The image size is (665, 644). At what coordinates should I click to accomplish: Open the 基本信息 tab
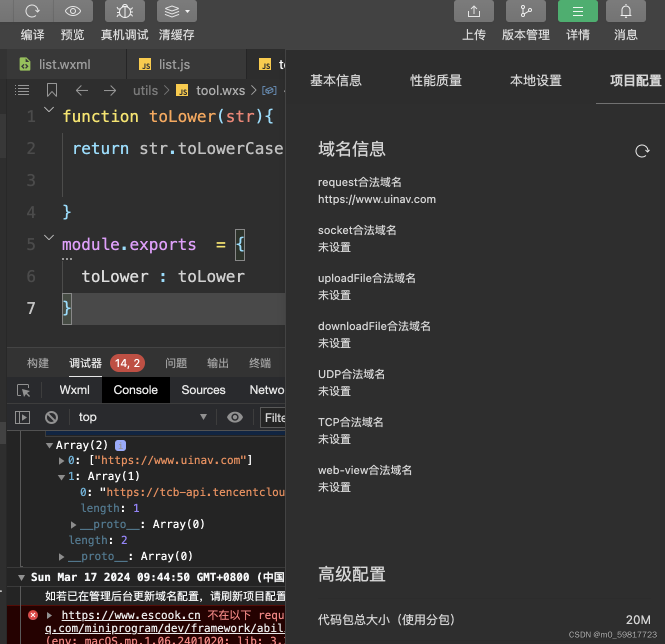336,80
